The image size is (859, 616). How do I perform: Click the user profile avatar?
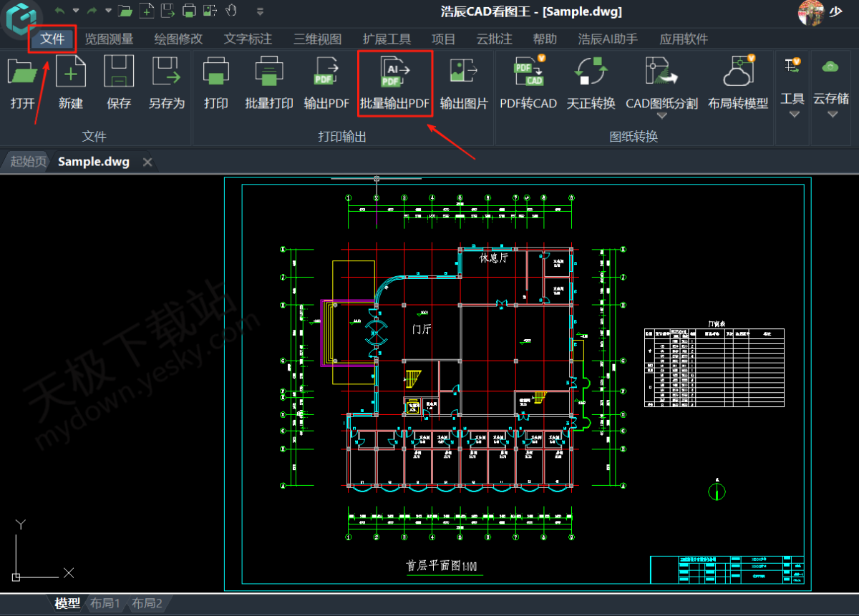pos(811,12)
